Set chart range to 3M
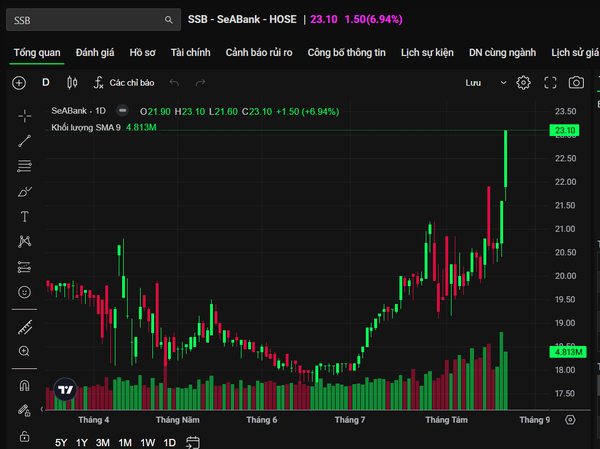 [x=103, y=442]
